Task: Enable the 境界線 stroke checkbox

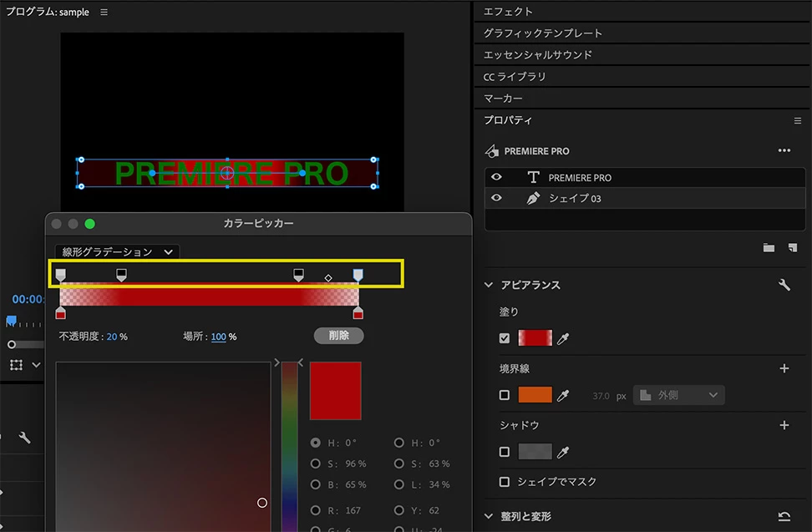Action: point(505,395)
